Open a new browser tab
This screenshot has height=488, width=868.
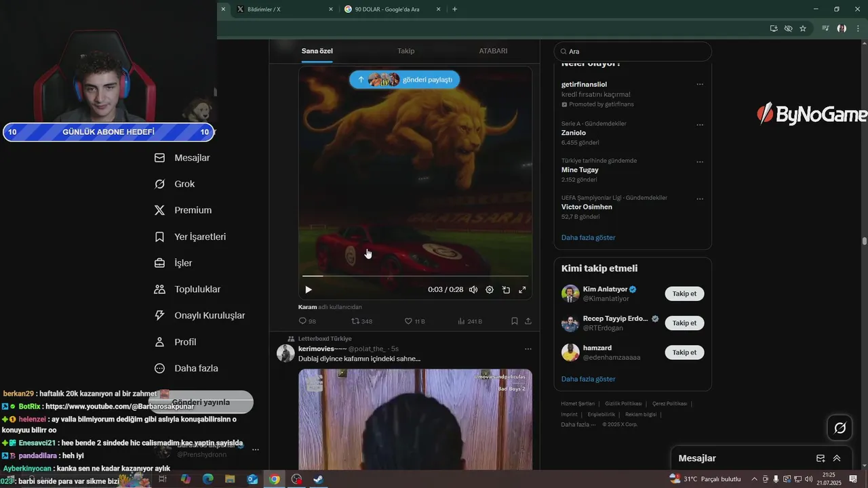[454, 9]
